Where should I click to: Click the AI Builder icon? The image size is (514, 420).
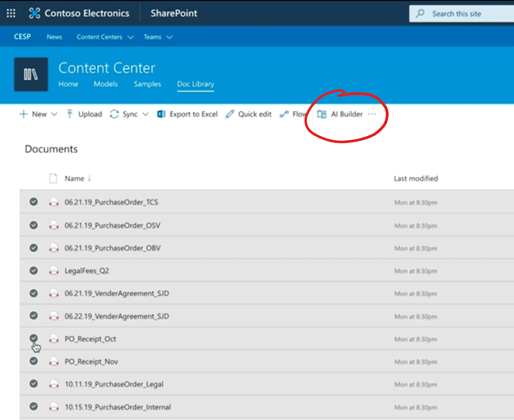click(x=322, y=114)
